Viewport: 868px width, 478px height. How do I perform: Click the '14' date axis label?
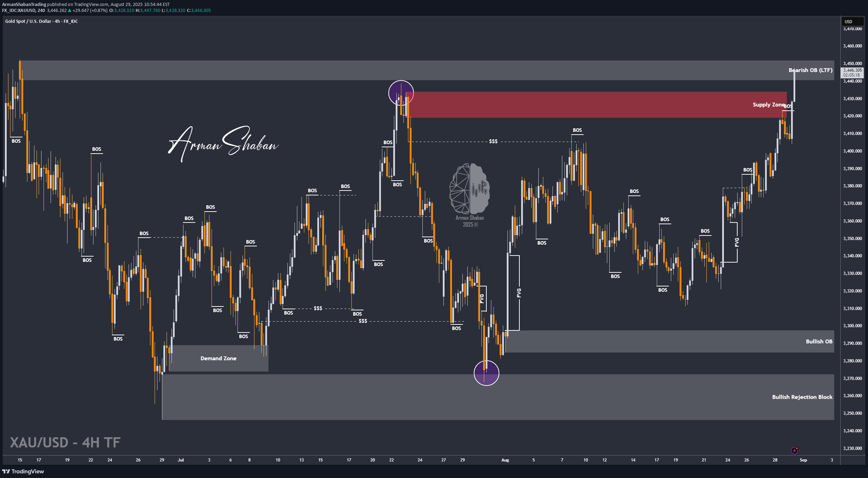[633, 460]
